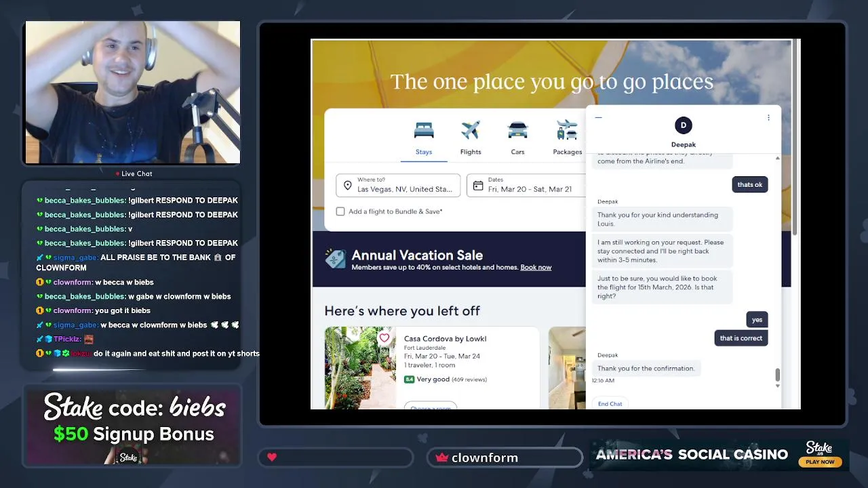The width and height of the screenshot is (868, 488).
Task: Click the Deepak avatar D circle
Action: click(684, 125)
